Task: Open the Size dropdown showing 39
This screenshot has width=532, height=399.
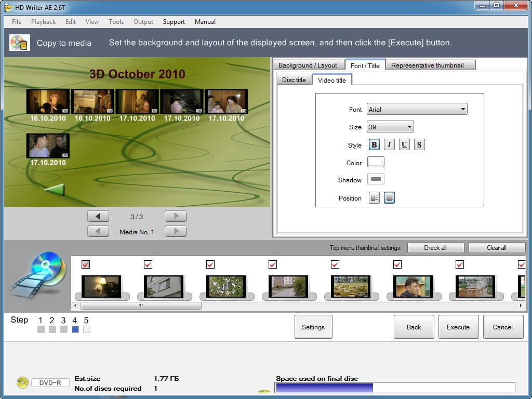Action: 390,127
